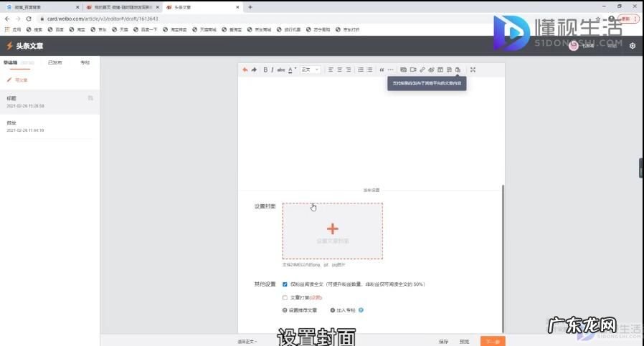The image size is (644, 346).
Task: Enable the article reward (文章打赏) checkbox
Action: tap(285, 297)
